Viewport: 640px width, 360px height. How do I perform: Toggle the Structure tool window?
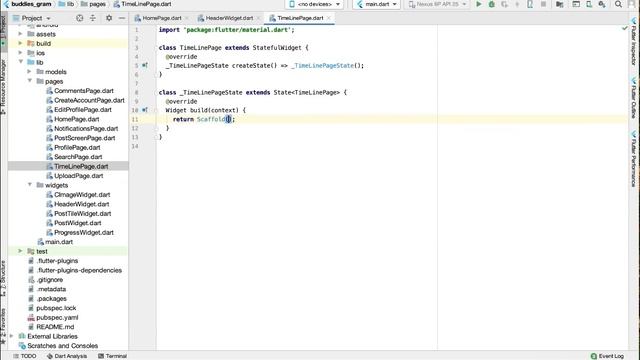tap(4, 278)
